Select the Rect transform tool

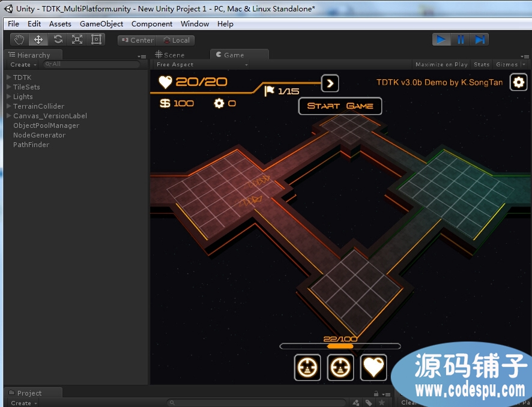(x=96, y=40)
